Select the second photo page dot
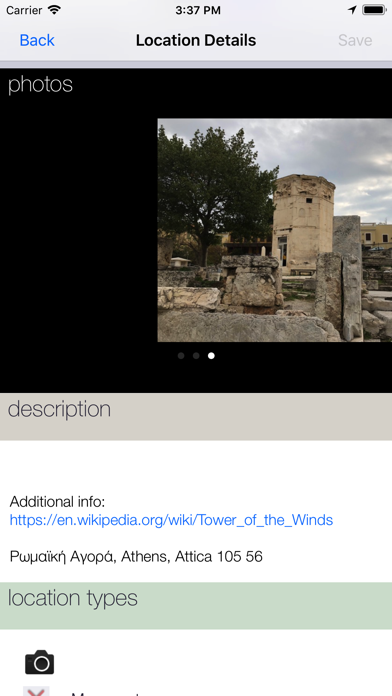 tap(196, 356)
